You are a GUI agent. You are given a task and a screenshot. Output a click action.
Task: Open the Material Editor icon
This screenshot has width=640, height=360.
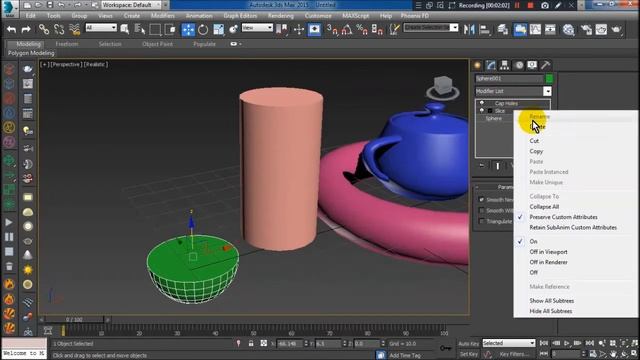point(569,29)
